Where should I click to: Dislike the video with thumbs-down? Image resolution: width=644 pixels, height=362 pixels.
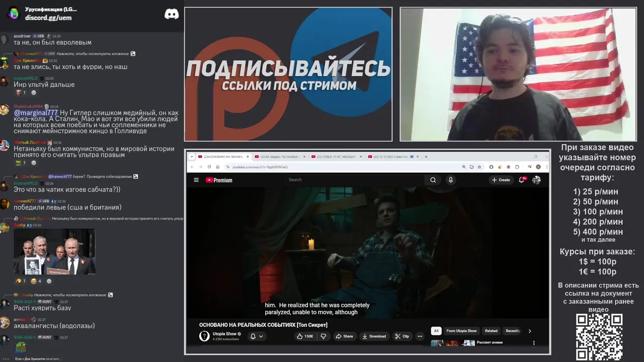[324, 336]
